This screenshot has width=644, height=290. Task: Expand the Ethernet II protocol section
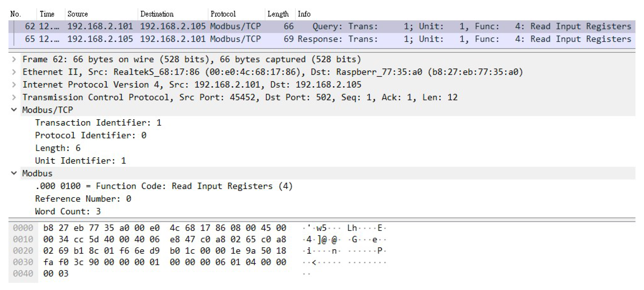pos(14,72)
